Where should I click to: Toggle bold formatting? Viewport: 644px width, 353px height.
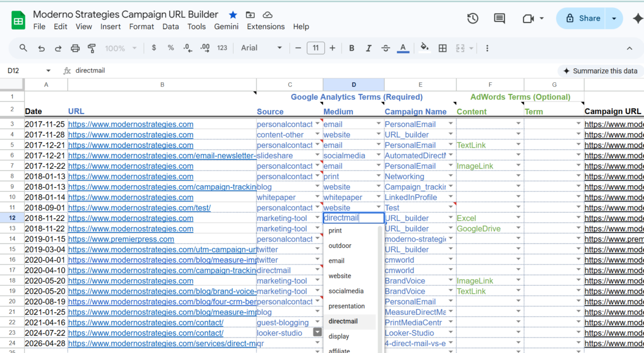point(352,48)
